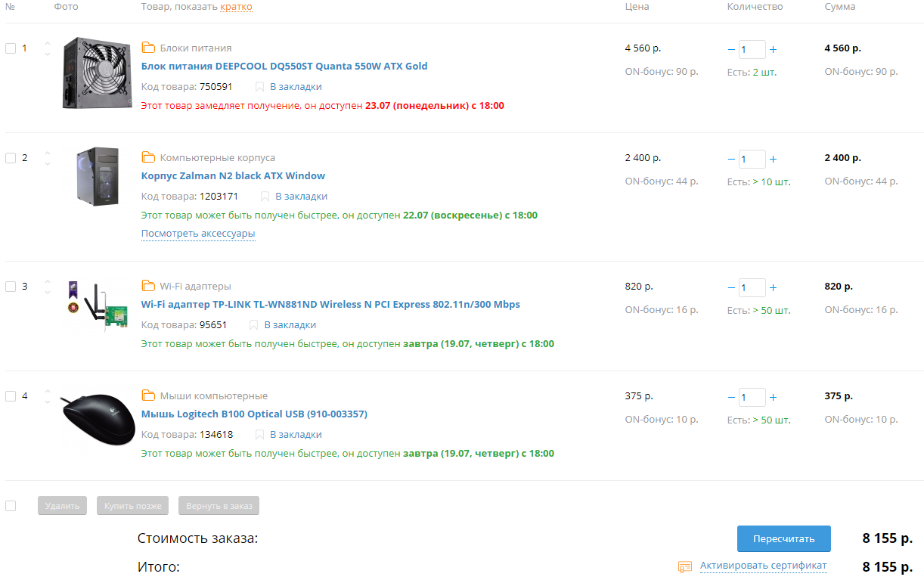Add TP-LINK adapter В закладки
Viewport: 924px width, 583px height.
(x=290, y=324)
